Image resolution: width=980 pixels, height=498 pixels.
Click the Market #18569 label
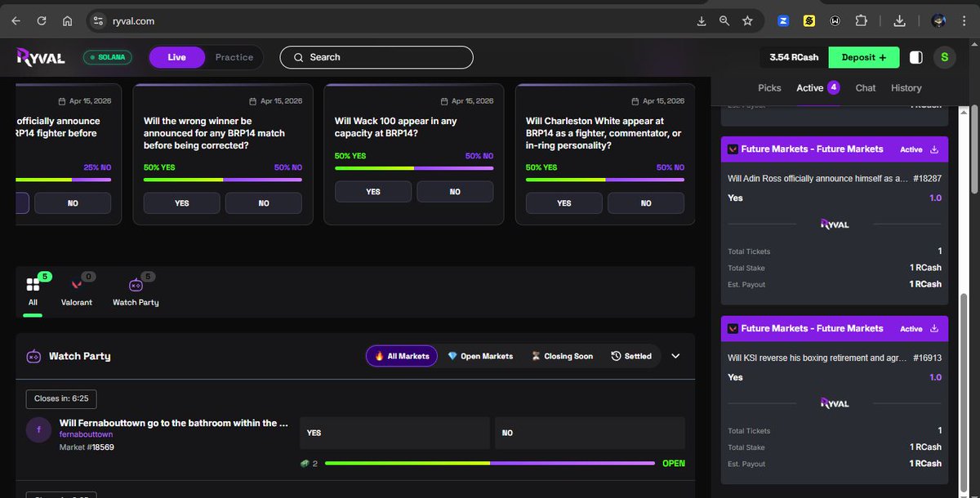tap(87, 447)
